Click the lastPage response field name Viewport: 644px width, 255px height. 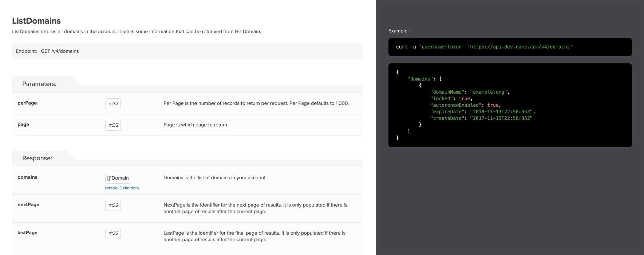coord(27,233)
